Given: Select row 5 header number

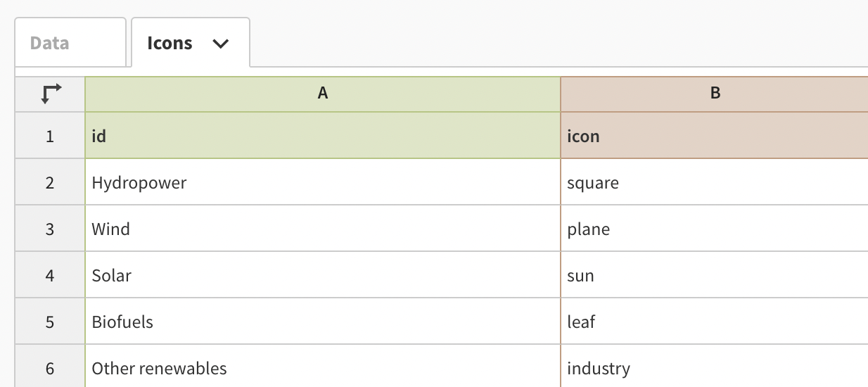Looking at the screenshot, I should [x=50, y=322].
